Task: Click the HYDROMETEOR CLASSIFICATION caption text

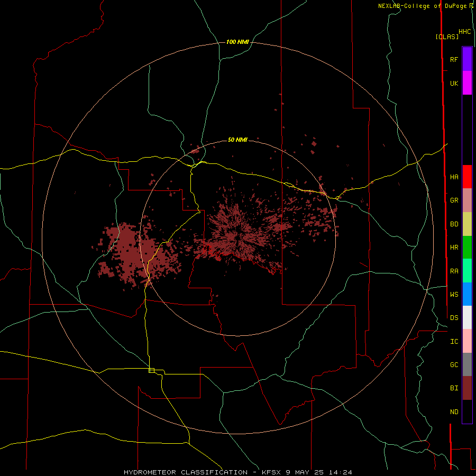Action: click(186, 472)
